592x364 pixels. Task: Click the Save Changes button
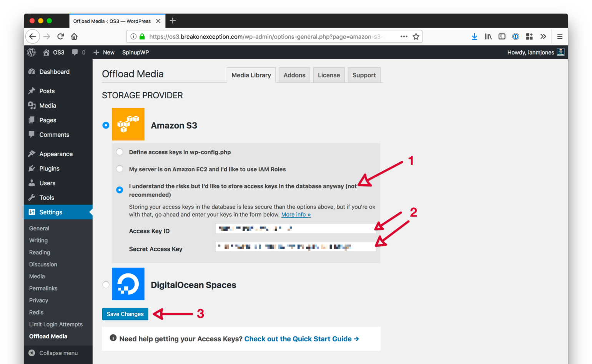coord(125,314)
